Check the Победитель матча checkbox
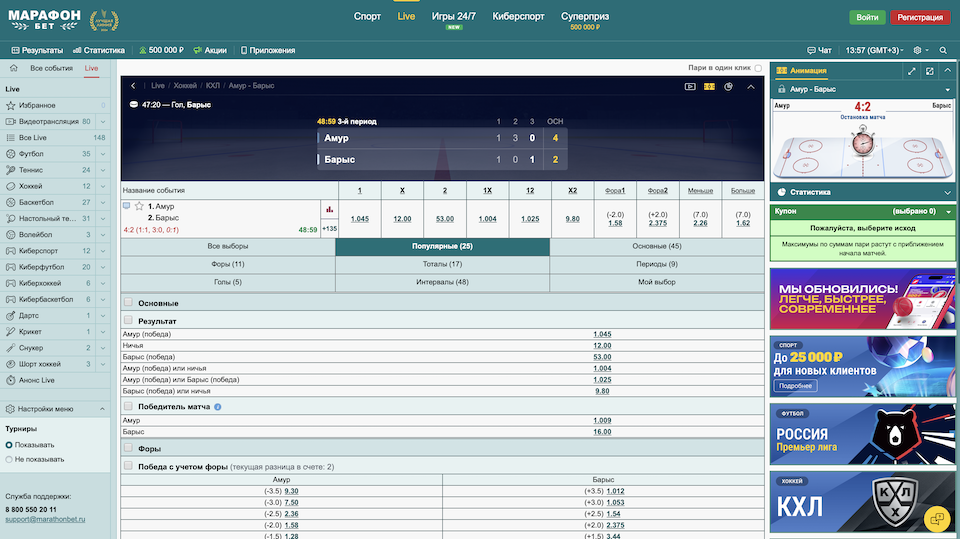 point(128,405)
